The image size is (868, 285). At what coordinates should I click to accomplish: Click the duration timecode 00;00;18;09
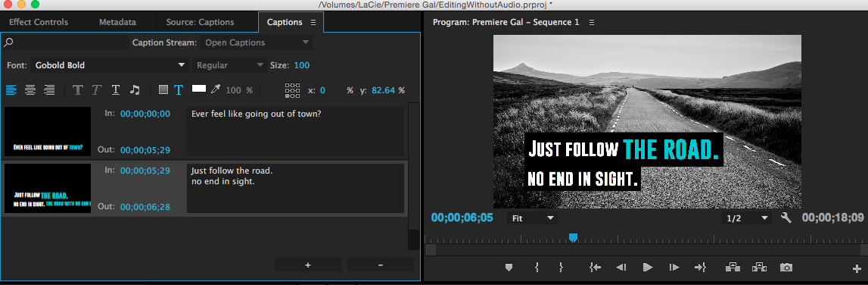832,218
